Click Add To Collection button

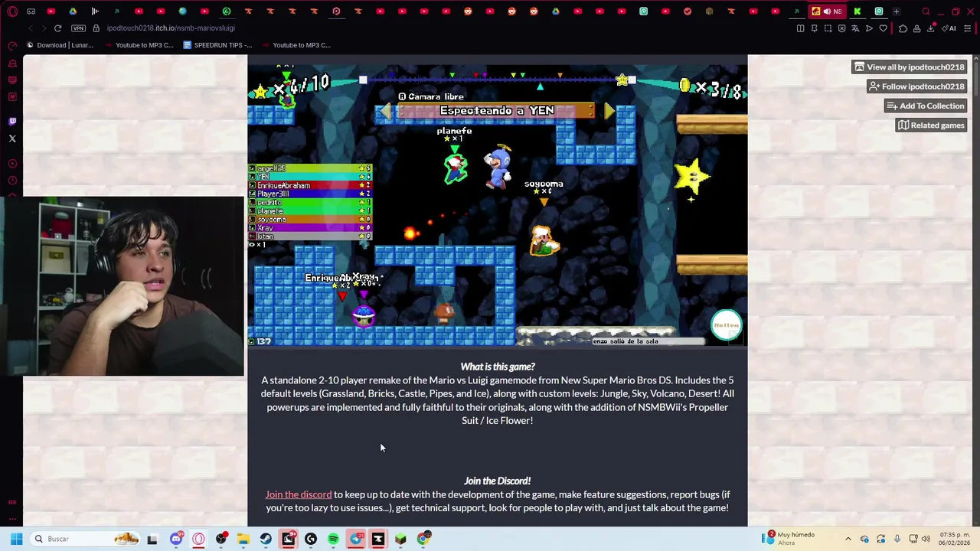point(925,106)
